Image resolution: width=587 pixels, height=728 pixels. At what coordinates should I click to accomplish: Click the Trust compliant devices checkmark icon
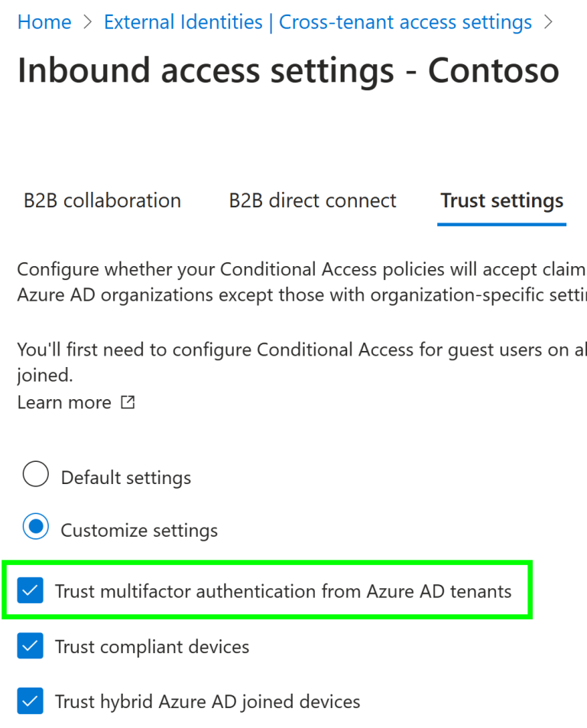30,645
